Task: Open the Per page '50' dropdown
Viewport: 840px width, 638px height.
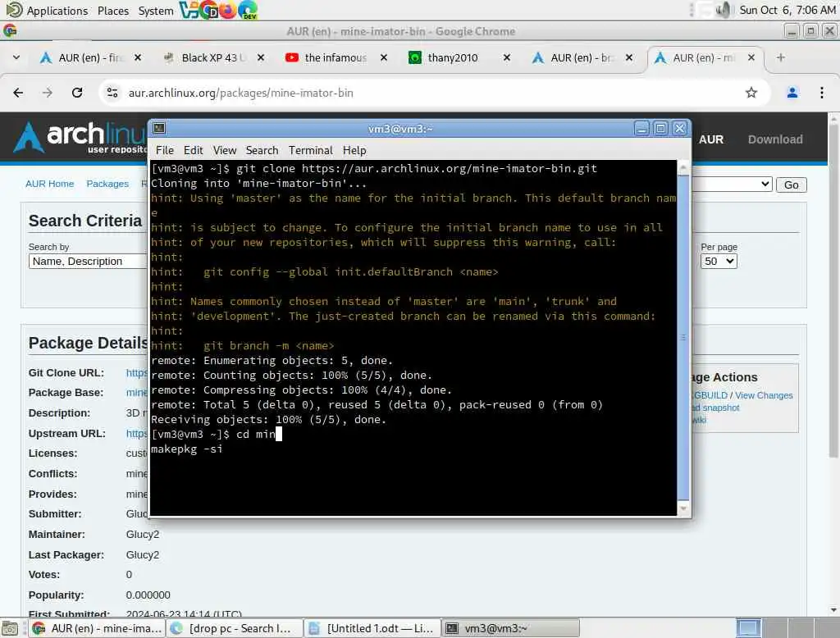Action: tap(719, 261)
